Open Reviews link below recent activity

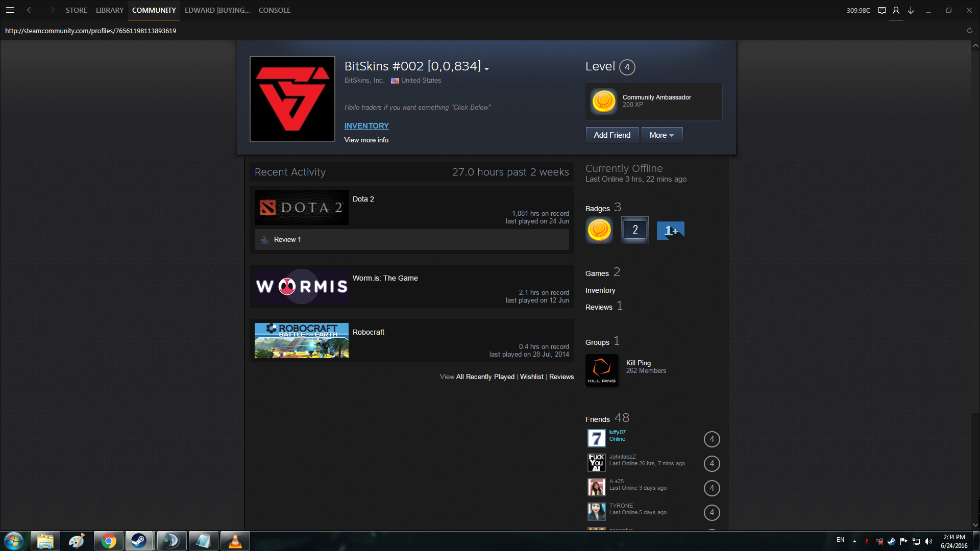click(561, 377)
